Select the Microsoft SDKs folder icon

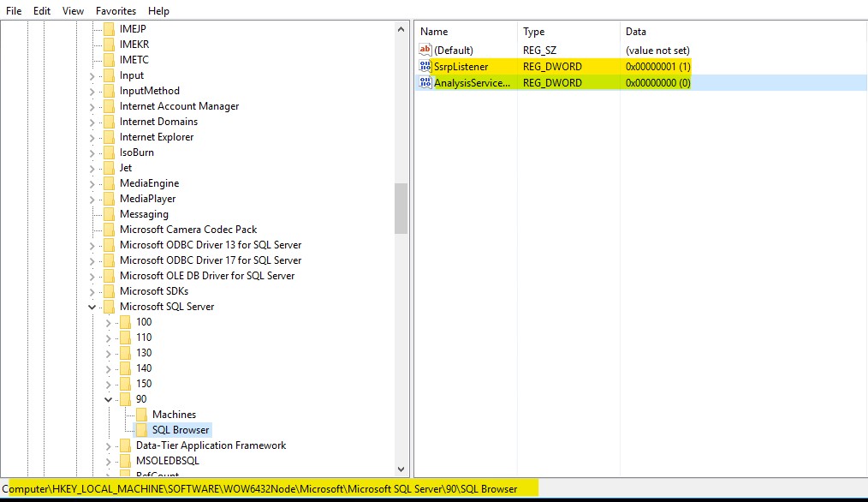109,291
